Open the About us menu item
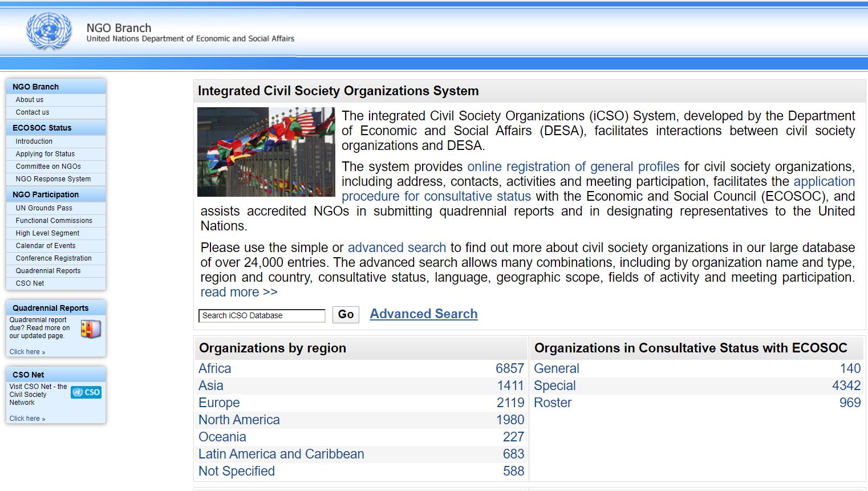 point(30,100)
